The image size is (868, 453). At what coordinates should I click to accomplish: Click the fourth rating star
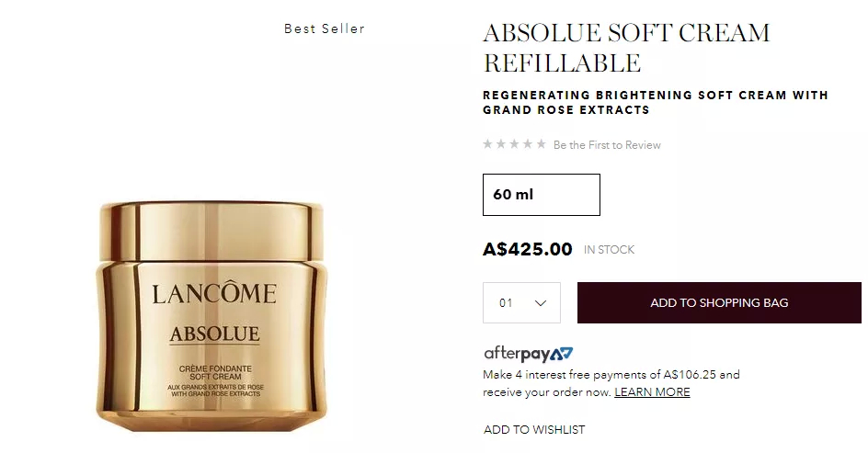[528, 144]
